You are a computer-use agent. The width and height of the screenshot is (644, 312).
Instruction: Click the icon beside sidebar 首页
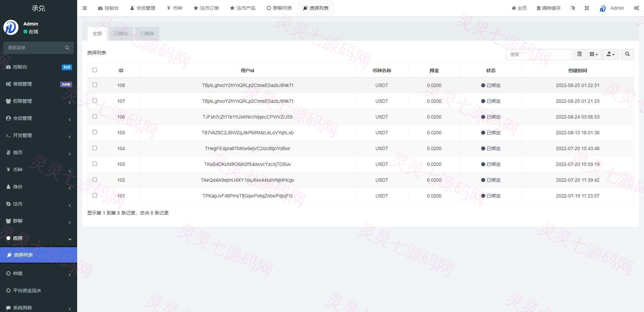[x=8, y=152]
